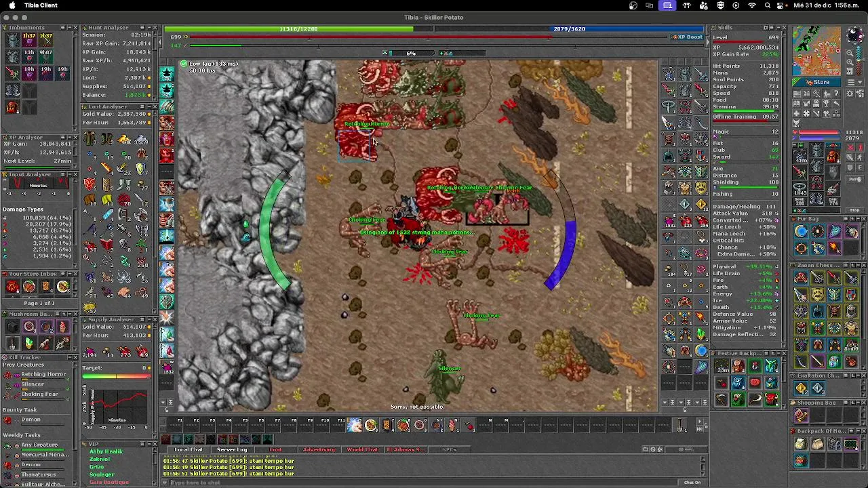Select first item in Fur Bag
The image size is (868, 488).
pos(801,231)
